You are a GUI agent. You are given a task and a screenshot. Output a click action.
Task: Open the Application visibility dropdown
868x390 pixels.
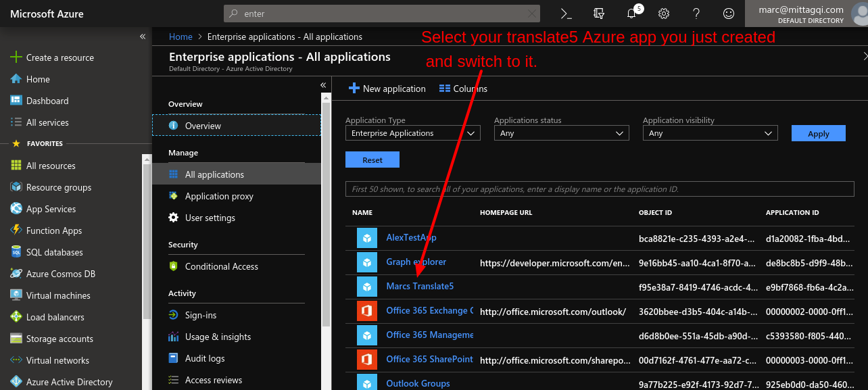tap(710, 133)
